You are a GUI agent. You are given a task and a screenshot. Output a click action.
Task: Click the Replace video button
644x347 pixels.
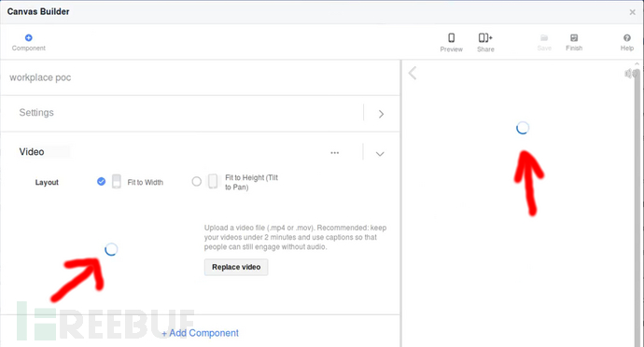(236, 267)
